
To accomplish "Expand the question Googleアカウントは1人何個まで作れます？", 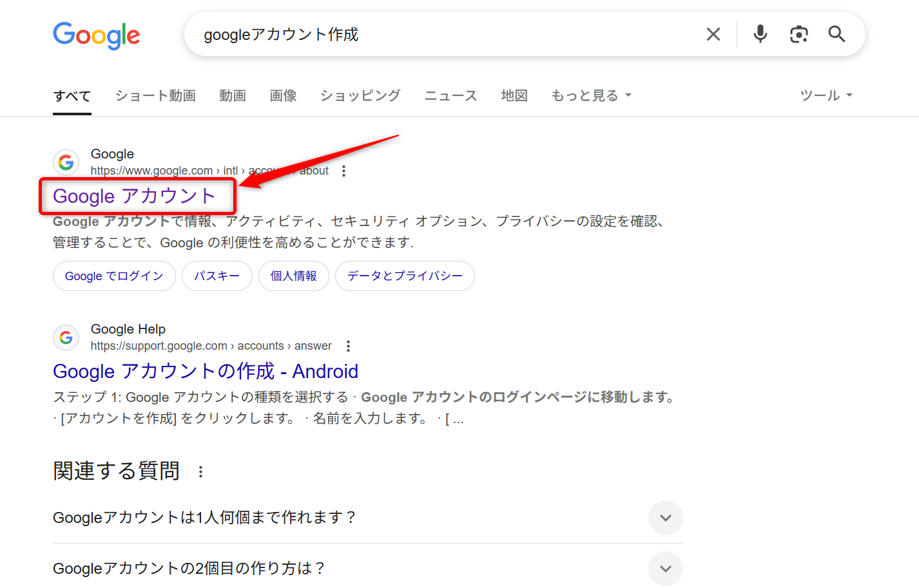I will [x=665, y=518].
